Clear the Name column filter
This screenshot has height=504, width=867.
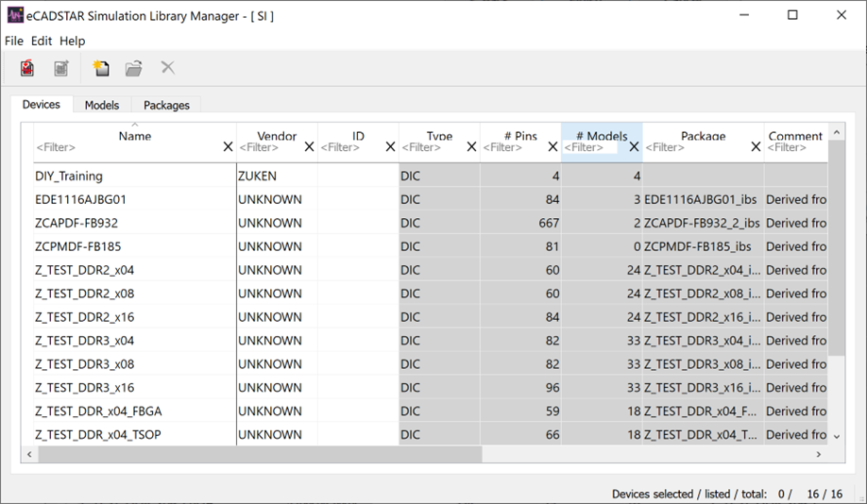pos(228,146)
